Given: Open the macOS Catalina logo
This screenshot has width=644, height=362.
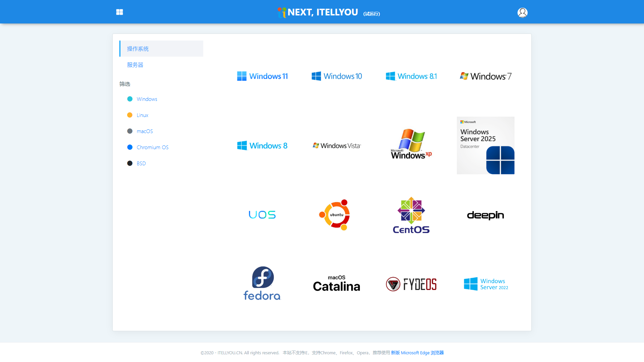Looking at the screenshot, I should (x=336, y=283).
